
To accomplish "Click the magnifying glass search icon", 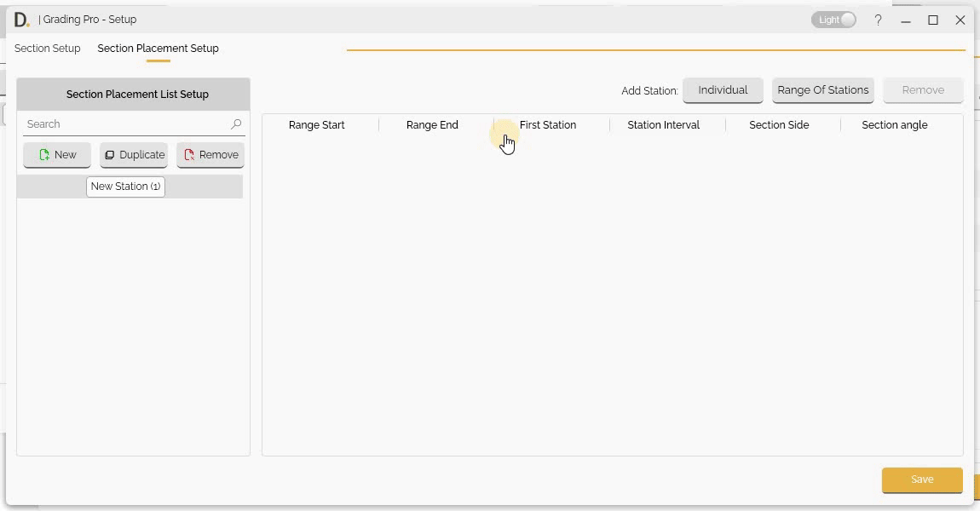I will (x=236, y=124).
